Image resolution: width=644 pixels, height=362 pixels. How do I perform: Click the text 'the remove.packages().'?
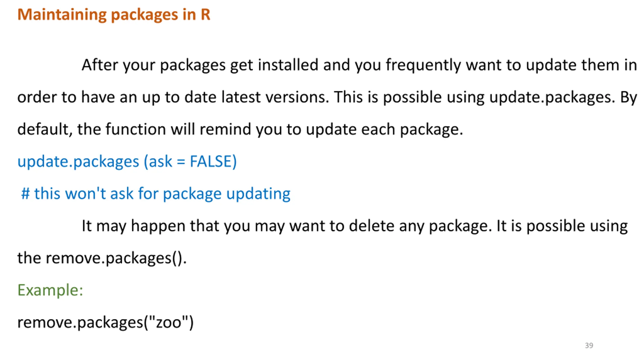(102, 258)
